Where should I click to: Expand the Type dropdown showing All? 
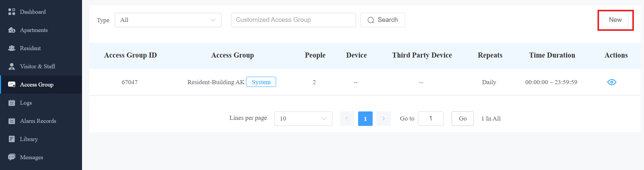click(x=168, y=20)
